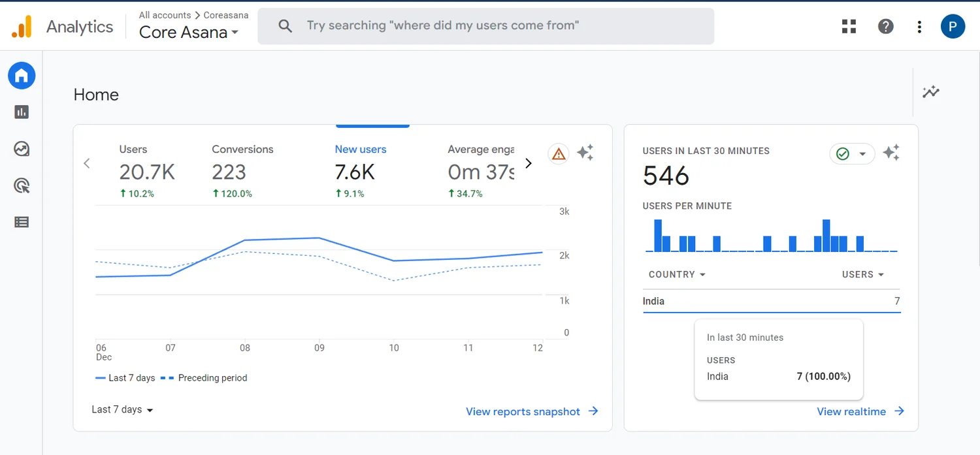Image resolution: width=980 pixels, height=455 pixels.
Task: Select the Average engagement time metric tab
Action: 481,170
